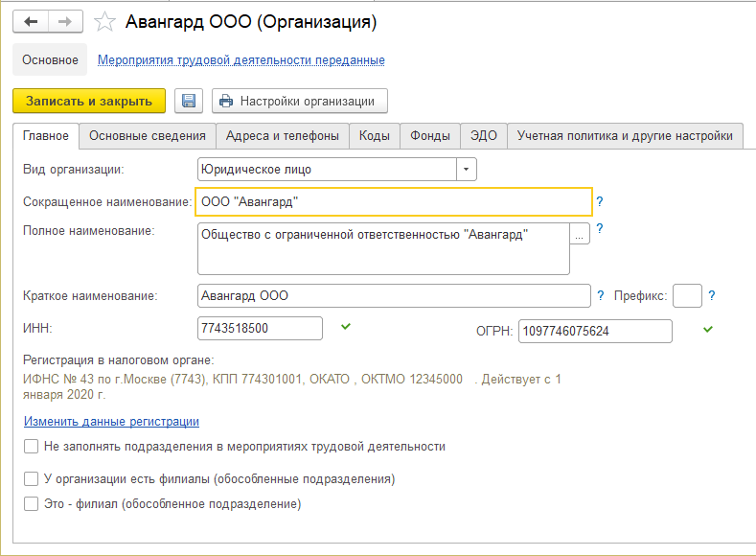This screenshot has width=756, height=556.
Task: Click the back navigation arrow
Action: (x=31, y=20)
